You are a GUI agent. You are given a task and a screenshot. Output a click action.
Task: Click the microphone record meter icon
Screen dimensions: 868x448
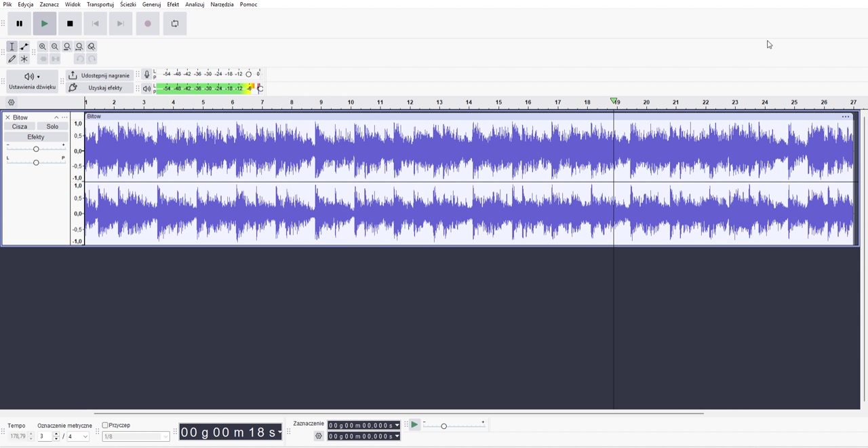point(146,75)
